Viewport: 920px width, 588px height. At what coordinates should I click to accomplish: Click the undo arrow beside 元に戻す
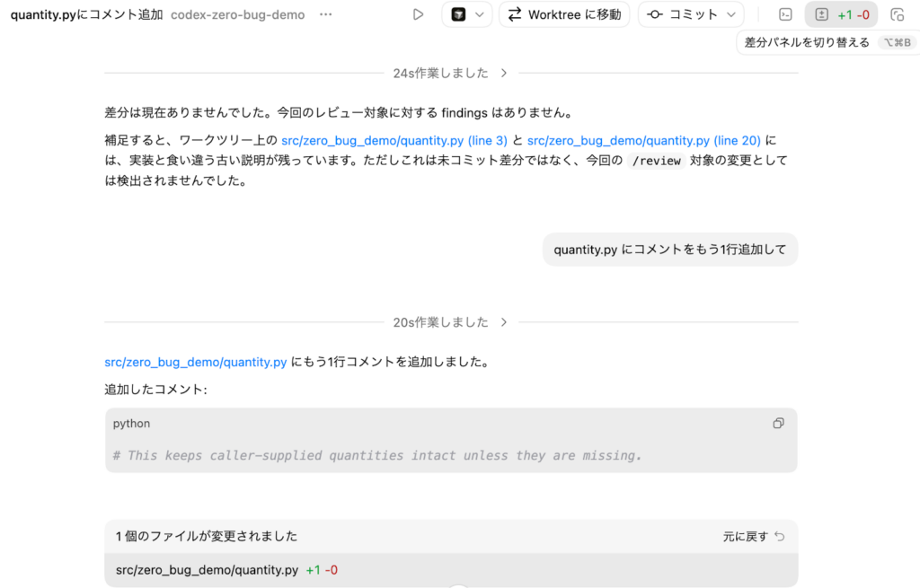[x=779, y=536]
